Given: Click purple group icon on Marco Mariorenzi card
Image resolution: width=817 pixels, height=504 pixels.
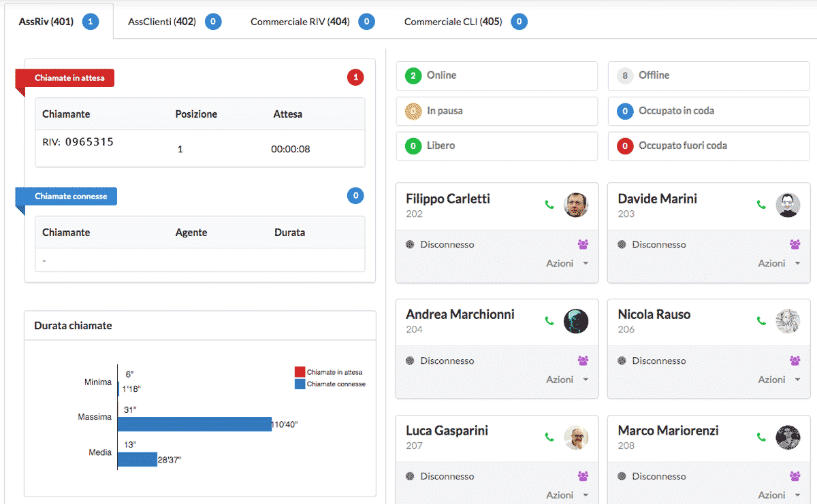Looking at the screenshot, I should click(795, 476).
